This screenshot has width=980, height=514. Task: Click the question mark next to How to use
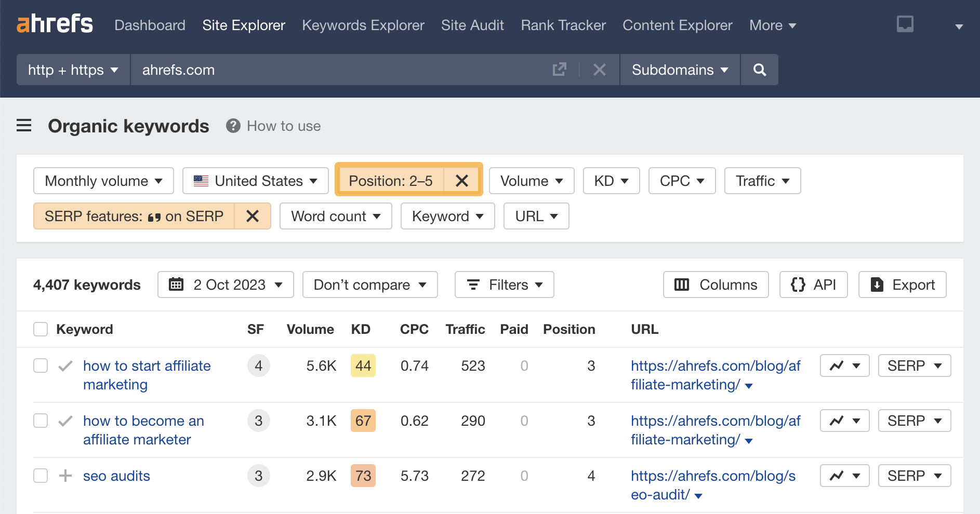click(x=233, y=126)
